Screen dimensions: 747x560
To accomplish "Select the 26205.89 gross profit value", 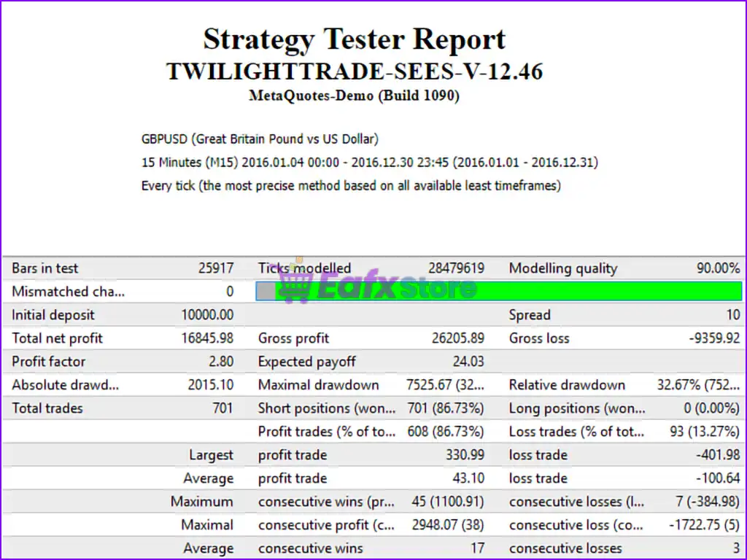I will coord(458,338).
